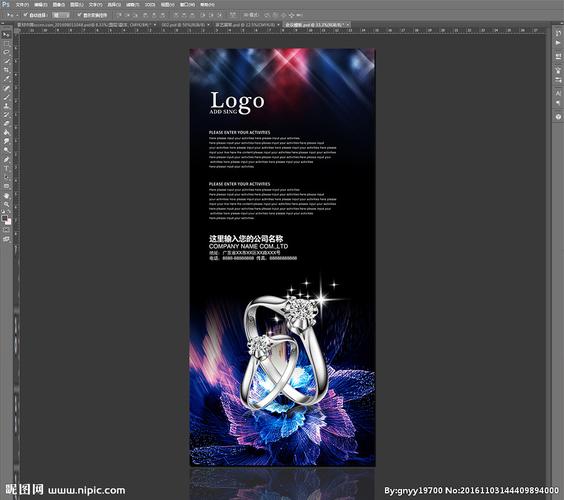This screenshot has width=564, height=500.
Task: Open the 图像 (Image) menu
Action: (x=59, y=4)
